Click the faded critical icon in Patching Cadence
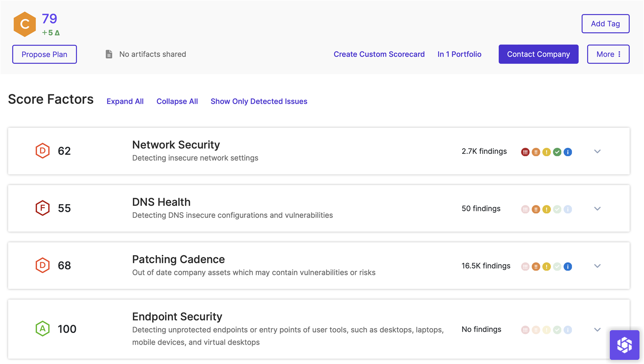This screenshot has height=364, width=644. tap(525, 267)
